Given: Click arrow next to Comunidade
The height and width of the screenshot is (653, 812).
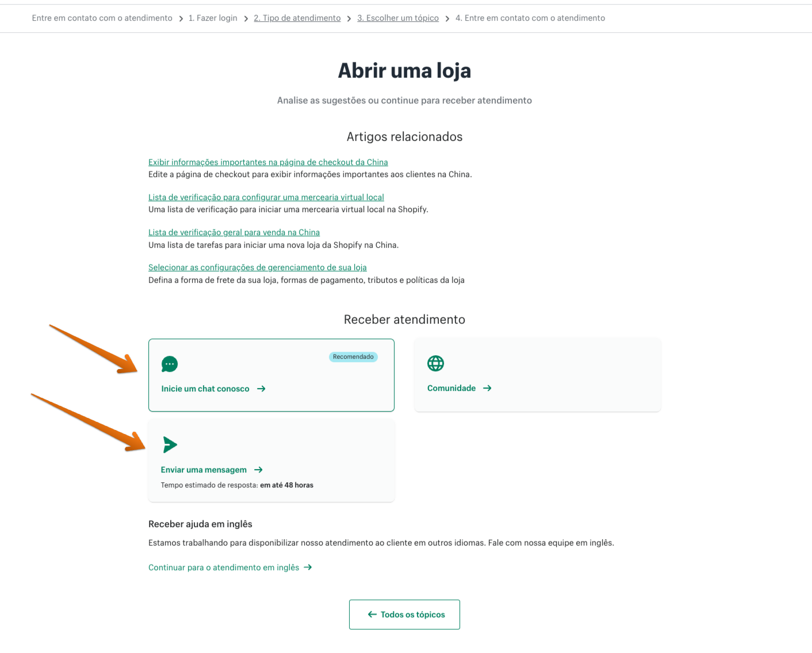Looking at the screenshot, I should pyautogui.click(x=487, y=389).
